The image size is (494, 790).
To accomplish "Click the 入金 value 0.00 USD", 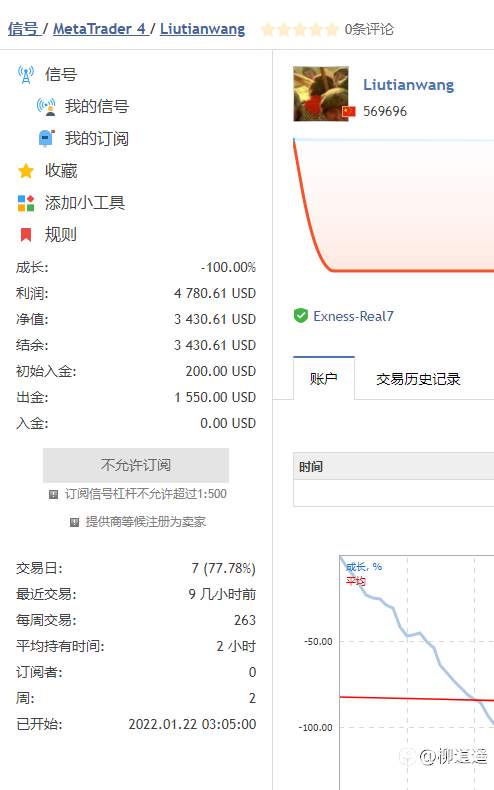I will coord(228,423).
